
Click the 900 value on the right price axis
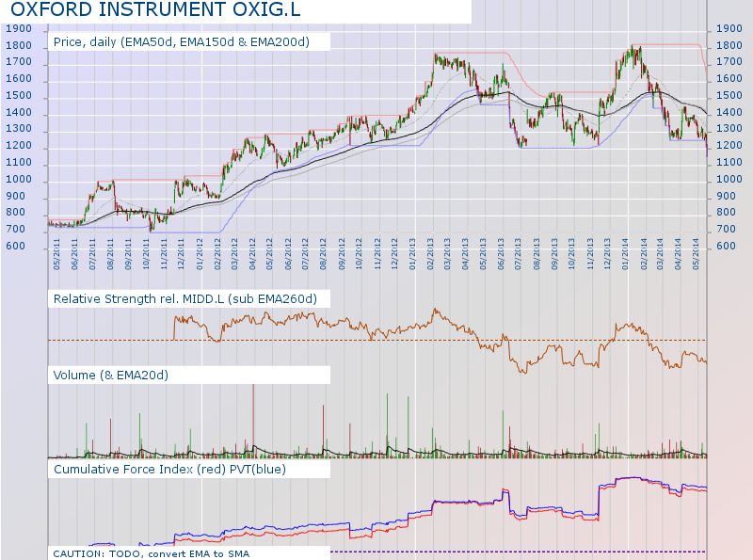coord(726,196)
